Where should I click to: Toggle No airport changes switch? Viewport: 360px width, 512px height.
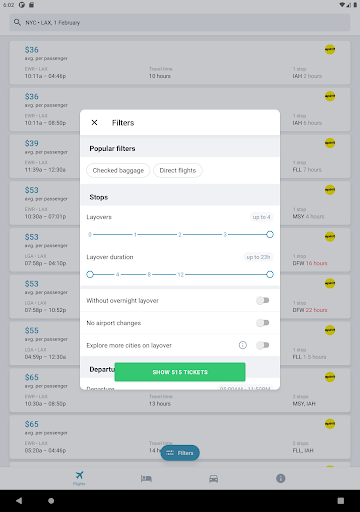tap(263, 323)
